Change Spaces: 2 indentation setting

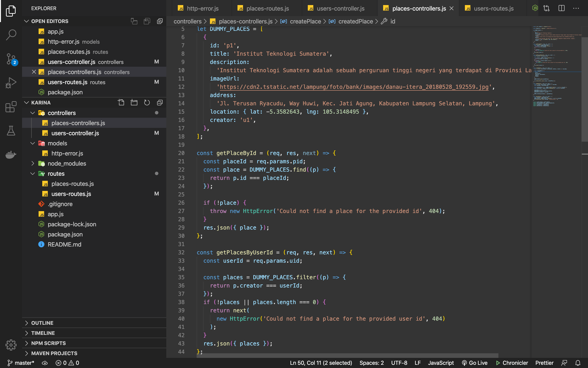pyautogui.click(x=371, y=363)
